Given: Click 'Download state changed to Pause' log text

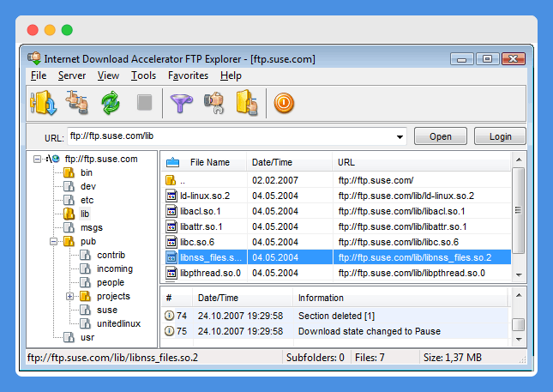Looking at the screenshot, I should (370, 331).
